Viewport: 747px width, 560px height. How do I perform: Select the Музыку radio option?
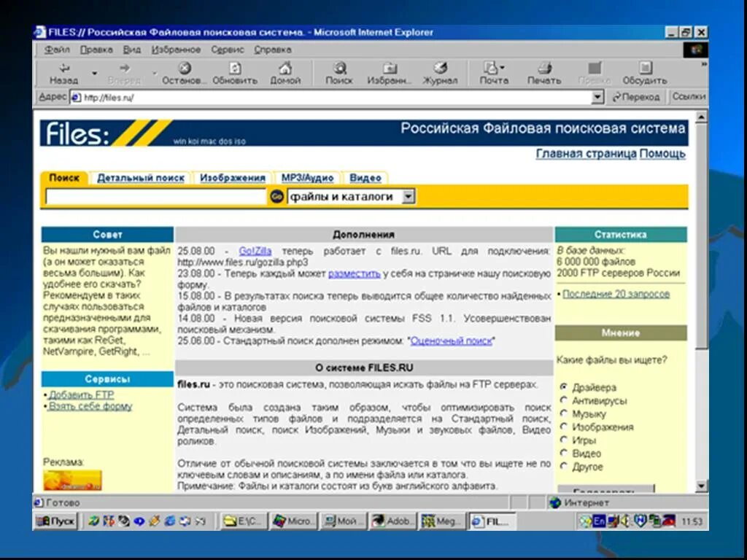564,413
